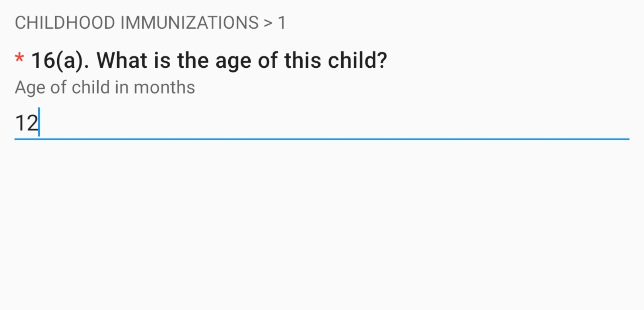The width and height of the screenshot is (644, 310).
Task: Click the digit '1' in the age field
Action: pos(20,123)
